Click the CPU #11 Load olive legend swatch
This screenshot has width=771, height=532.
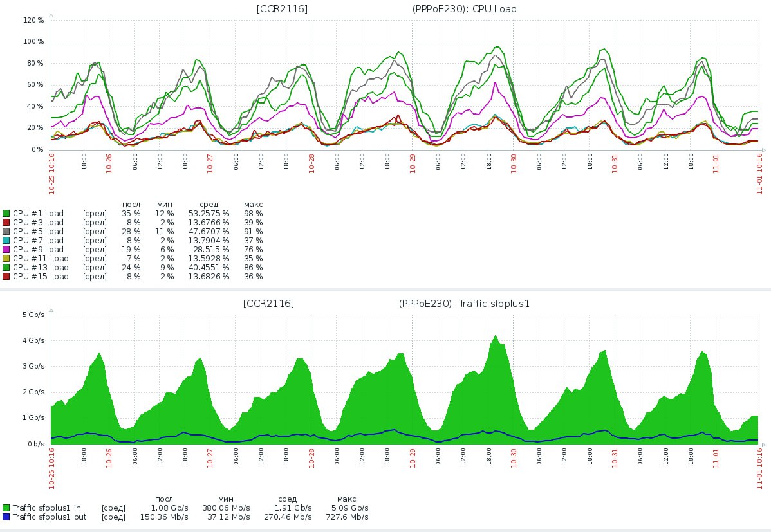click(x=6, y=258)
